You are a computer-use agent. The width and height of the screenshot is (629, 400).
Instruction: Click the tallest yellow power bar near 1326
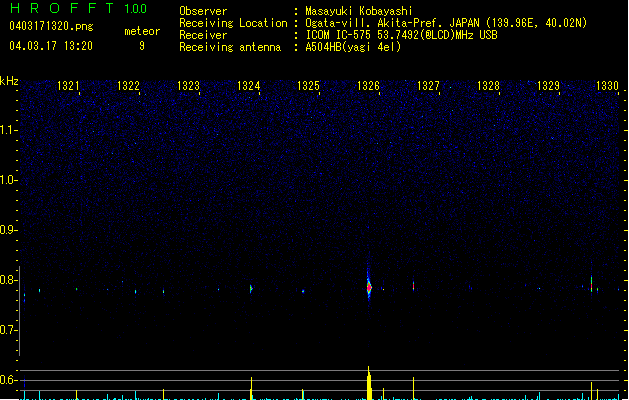pyautogui.click(x=369, y=383)
